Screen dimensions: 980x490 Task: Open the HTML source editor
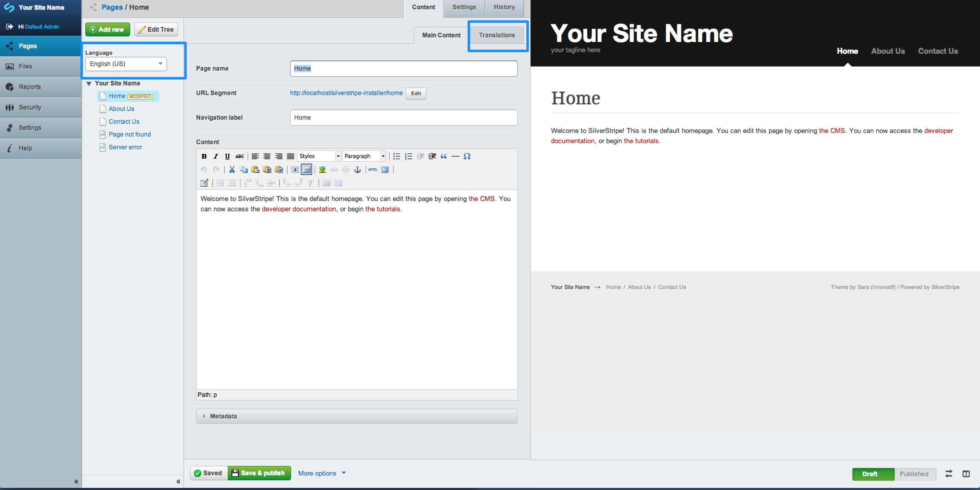coord(374,170)
